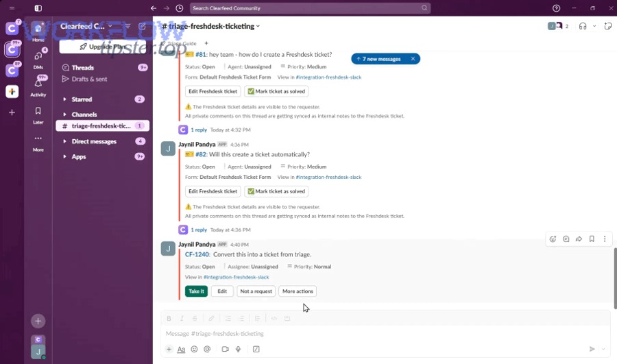The height and width of the screenshot is (364, 617).
Task: Open the slash shortcuts icon
Action: click(x=256, y=349)
